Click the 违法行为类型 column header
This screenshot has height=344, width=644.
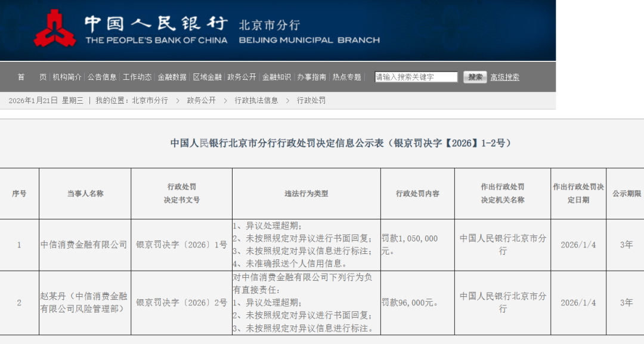[306, 193]
